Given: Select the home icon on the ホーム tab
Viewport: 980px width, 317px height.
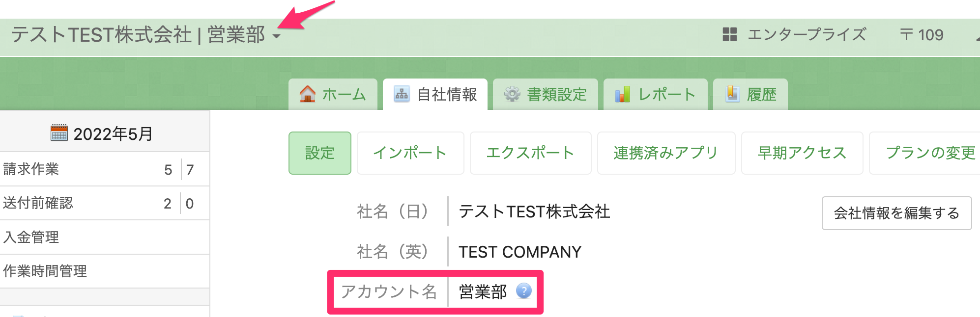Looking at the screenshot, I should [x=308, y=94].
